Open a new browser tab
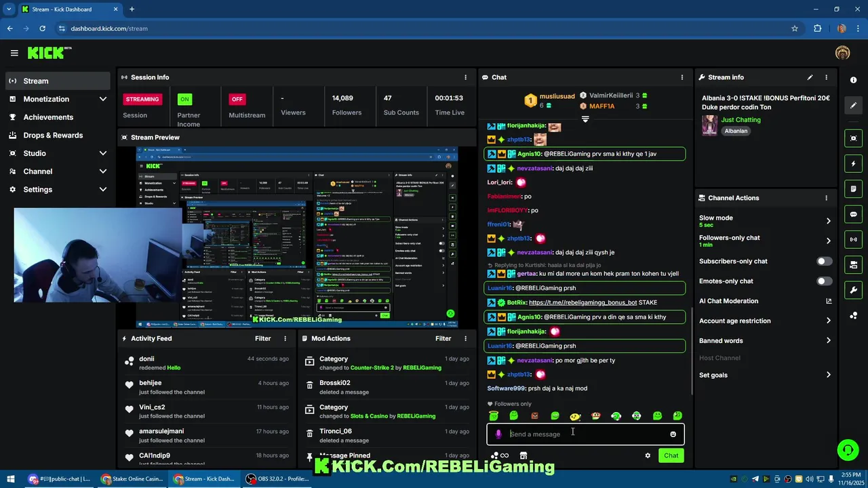This screenshot has height=488, width=868. coord(132,9)
